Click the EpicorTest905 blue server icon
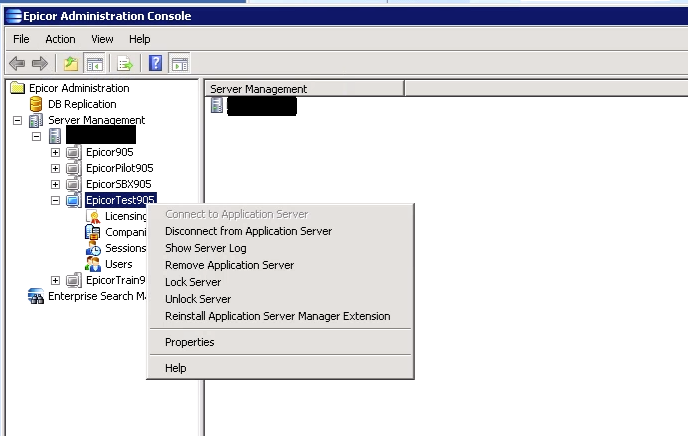This screenshot has width=688, height=436. click(74, 200)
